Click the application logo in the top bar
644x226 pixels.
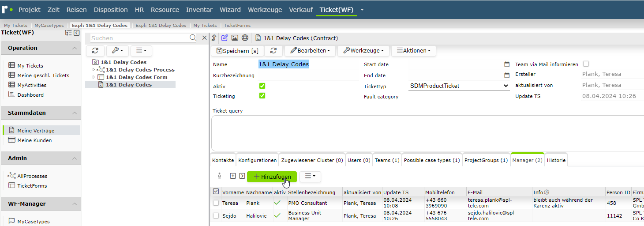[7, 9]
